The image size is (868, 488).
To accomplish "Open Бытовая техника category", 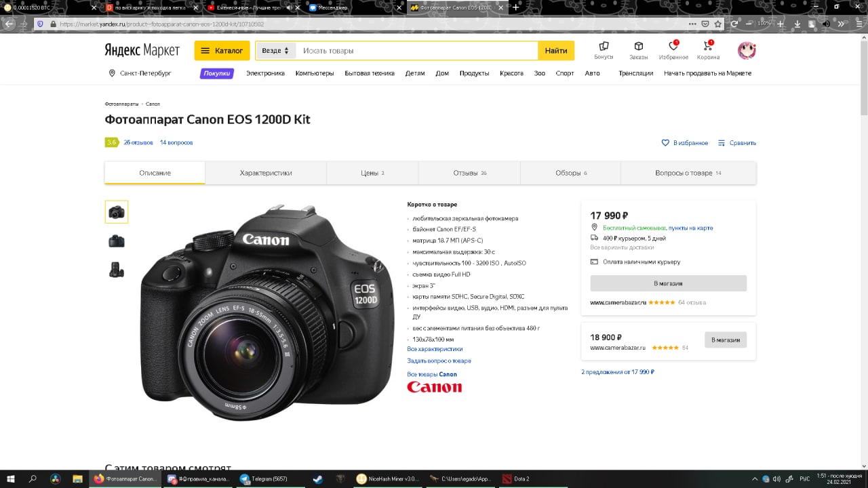I will [x=370, y=73].
